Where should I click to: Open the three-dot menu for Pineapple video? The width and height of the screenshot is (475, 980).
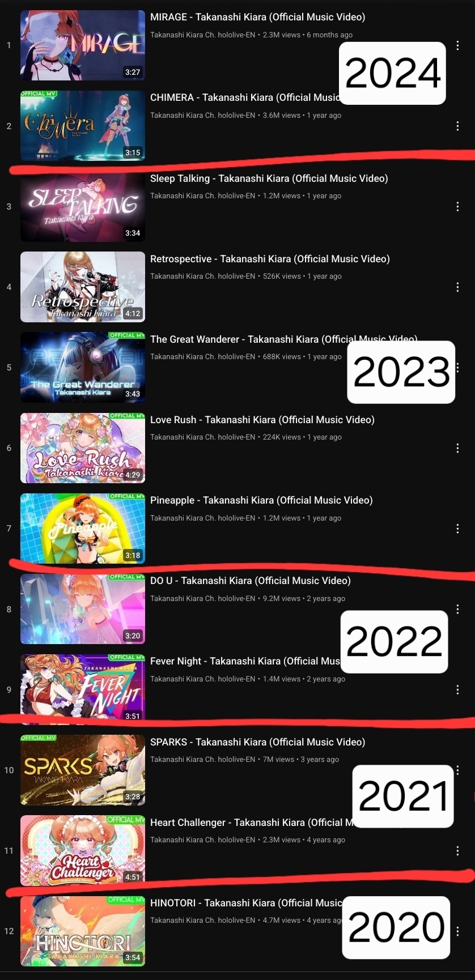pos(457,529)
